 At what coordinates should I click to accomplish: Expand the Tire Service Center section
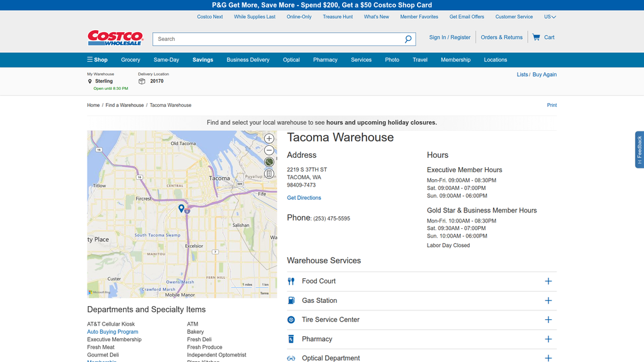[548, 320]
